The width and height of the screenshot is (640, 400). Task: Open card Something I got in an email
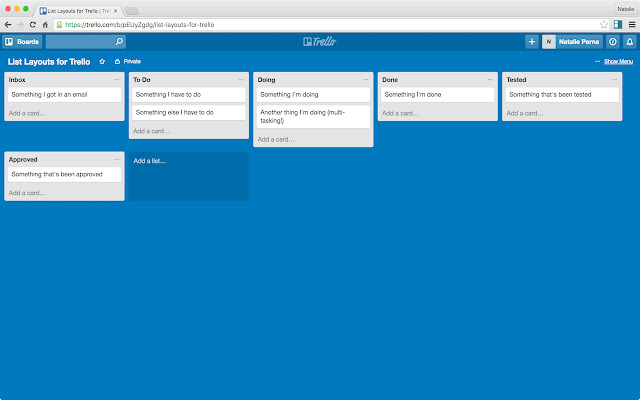click(x=64, y=95)
